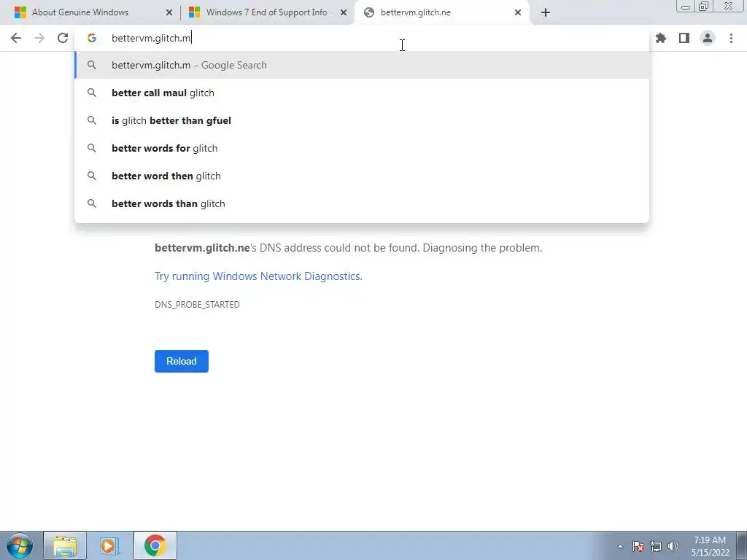Close the About Genuine Windows tab

click(x=169, y=12)
